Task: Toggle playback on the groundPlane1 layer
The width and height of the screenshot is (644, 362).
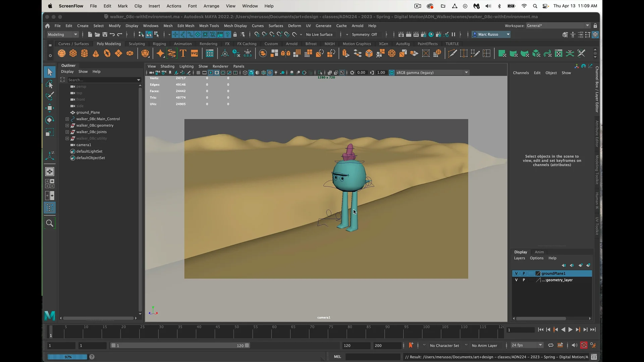Action: [x=524, y=274]
